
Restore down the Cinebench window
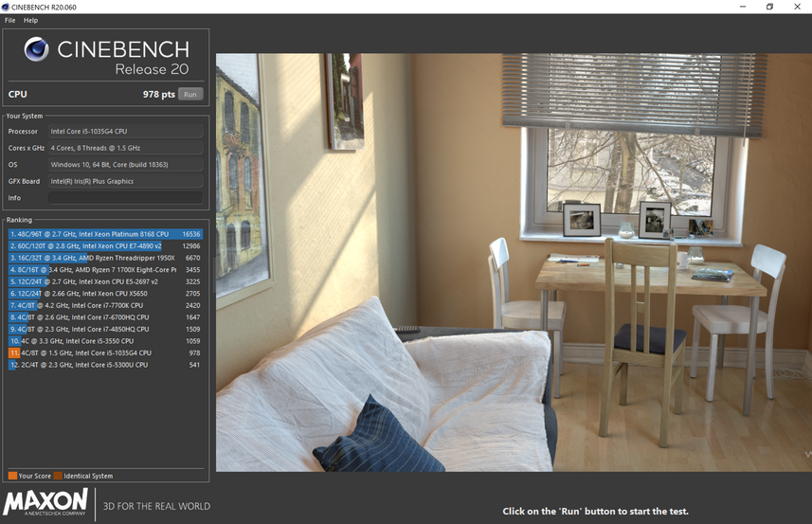point(769,7)
